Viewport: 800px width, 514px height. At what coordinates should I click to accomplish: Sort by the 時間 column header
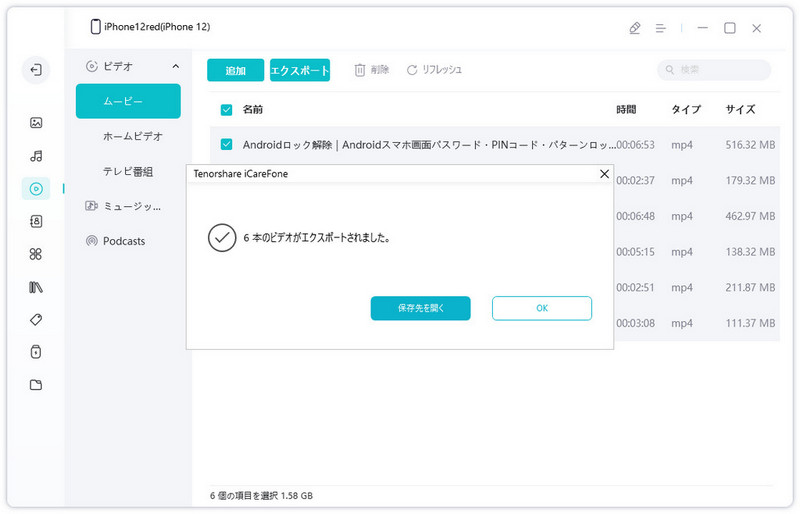[x=626, y=109]
